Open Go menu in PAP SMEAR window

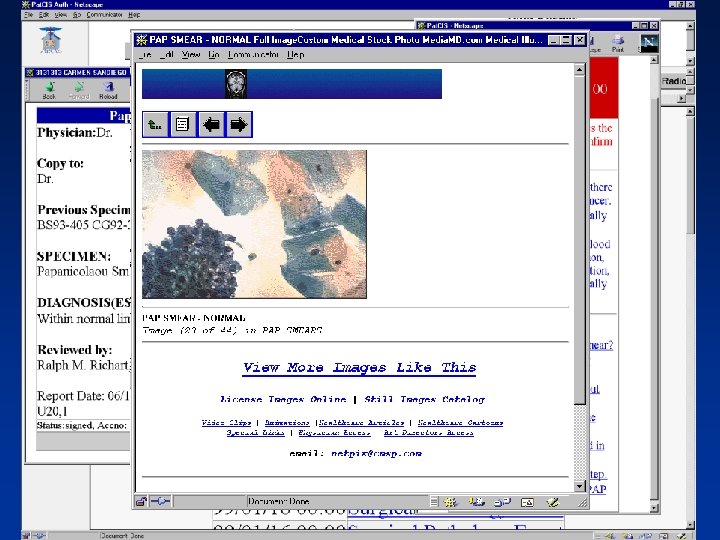pyautogui.click(x=214, y=55)
